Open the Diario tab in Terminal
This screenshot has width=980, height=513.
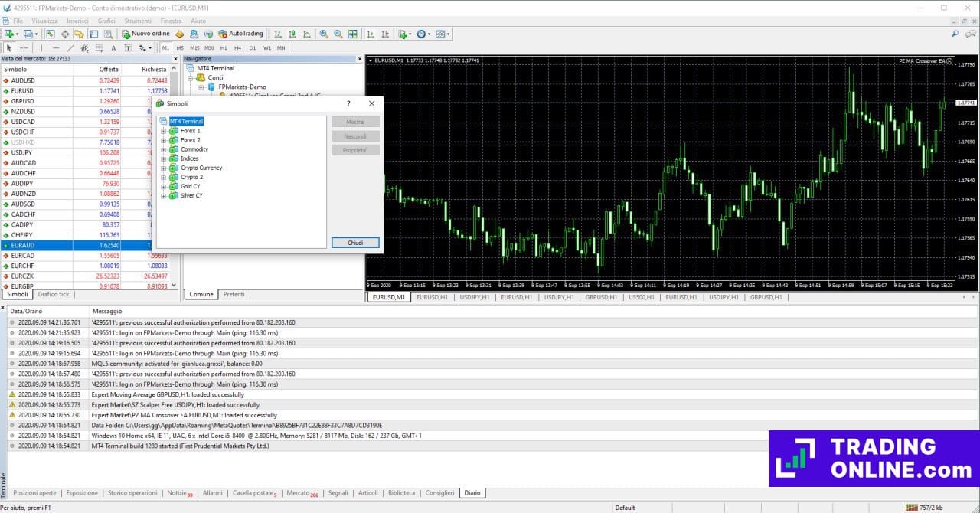pyautogui.click(x=472, y=493)
